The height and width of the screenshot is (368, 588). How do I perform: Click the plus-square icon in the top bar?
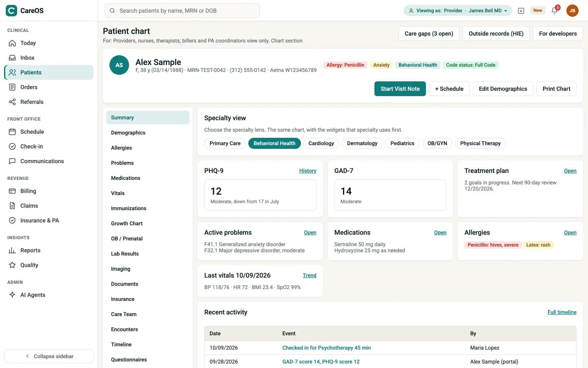521,11
